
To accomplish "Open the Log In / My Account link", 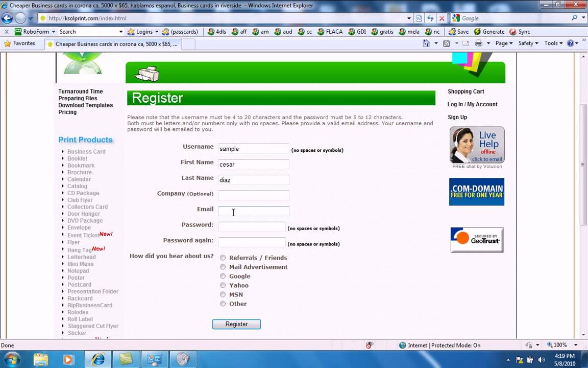I will pos(472,104).
